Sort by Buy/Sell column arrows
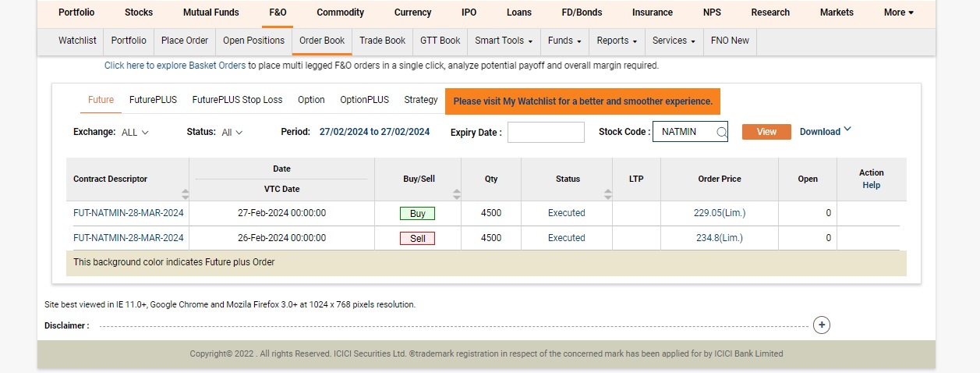The width and height of the screenshot is (980, 373). (457, 194)
